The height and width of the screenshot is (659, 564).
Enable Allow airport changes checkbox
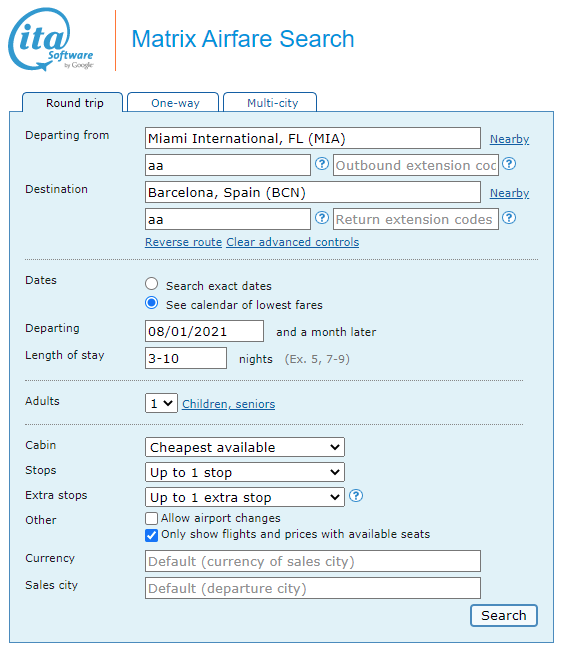151,518
